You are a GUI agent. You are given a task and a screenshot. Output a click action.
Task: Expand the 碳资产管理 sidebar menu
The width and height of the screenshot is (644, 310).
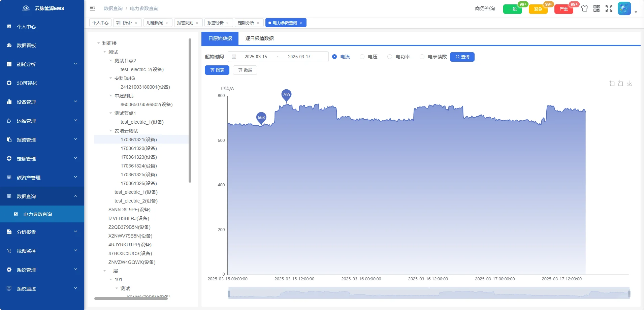tap(42, 177)
